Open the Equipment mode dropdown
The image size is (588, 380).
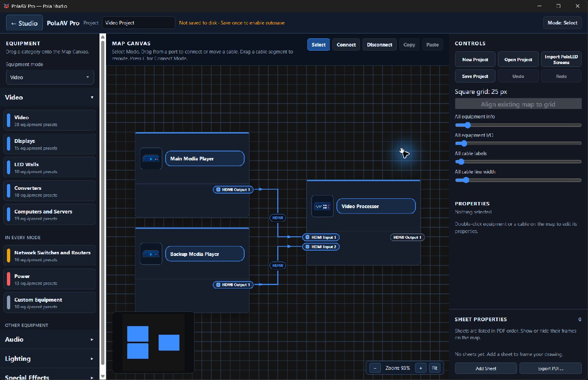[x=50, y=77]
